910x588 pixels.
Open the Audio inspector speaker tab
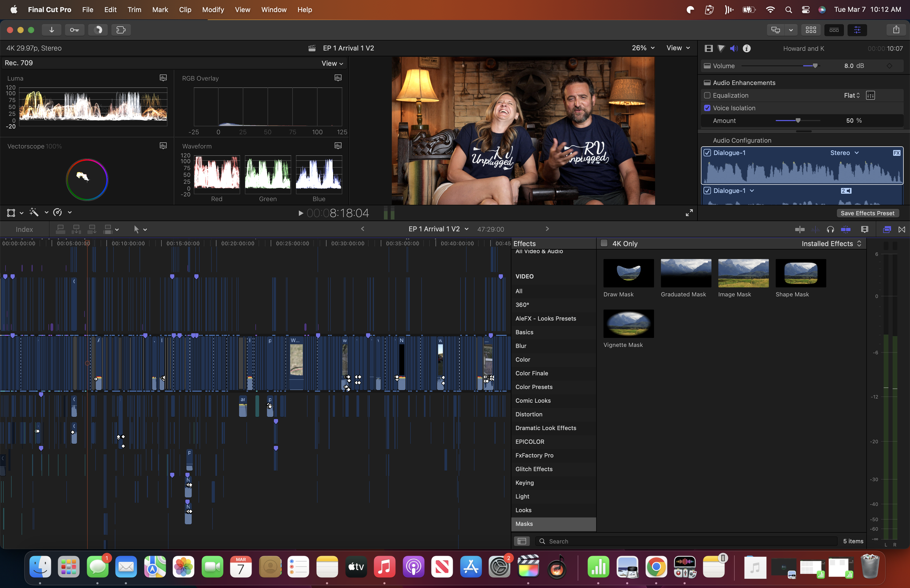pyautogui.click(x=733, y=48)
